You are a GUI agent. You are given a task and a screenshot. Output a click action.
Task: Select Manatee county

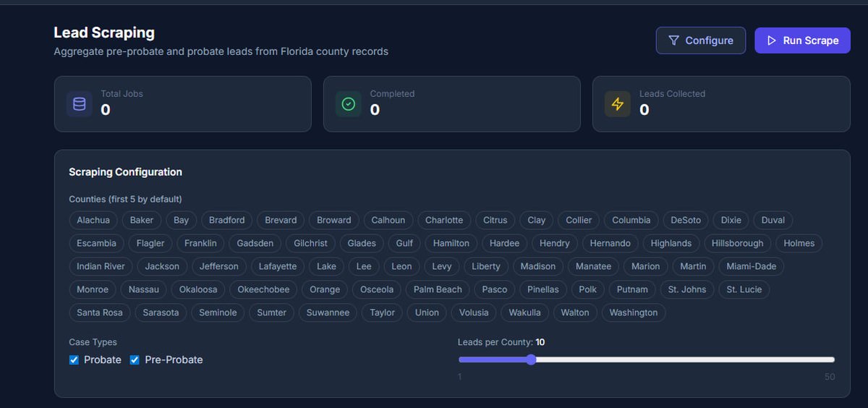point(594,266)
